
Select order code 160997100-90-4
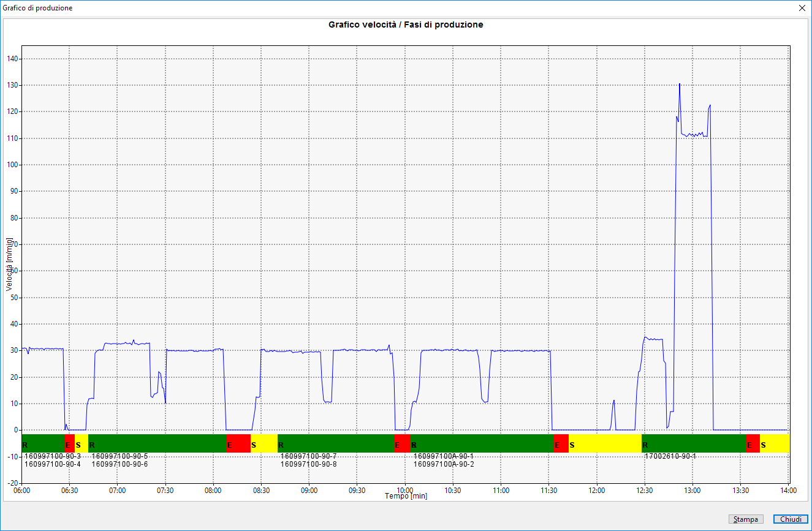(53, 464)
